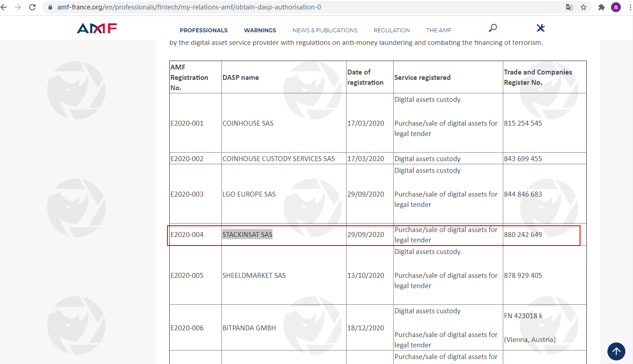Click the highlighted STACKINSAT SAS cell
This screenshot has height=364, width=633.
(x=247, y=234)
